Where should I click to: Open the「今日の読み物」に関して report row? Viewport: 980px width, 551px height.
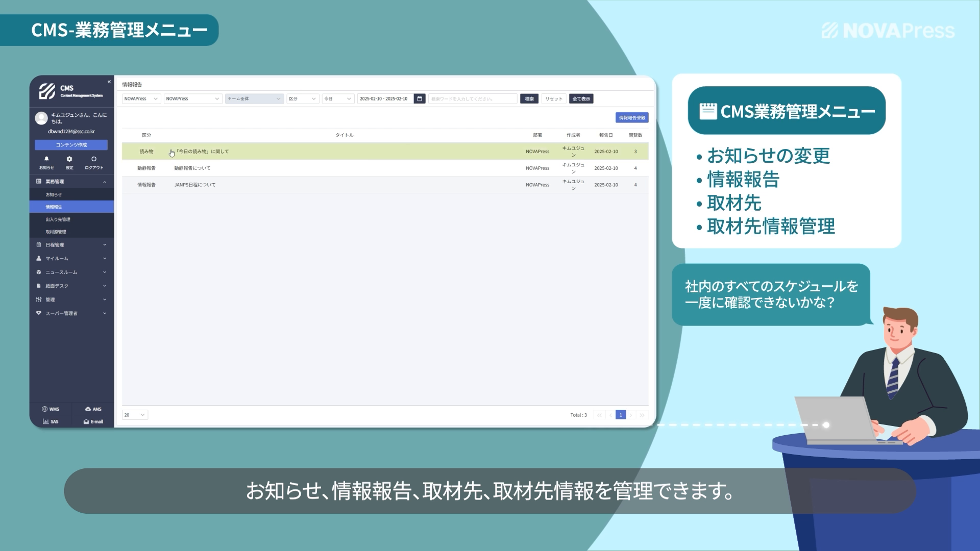point(385,152)
